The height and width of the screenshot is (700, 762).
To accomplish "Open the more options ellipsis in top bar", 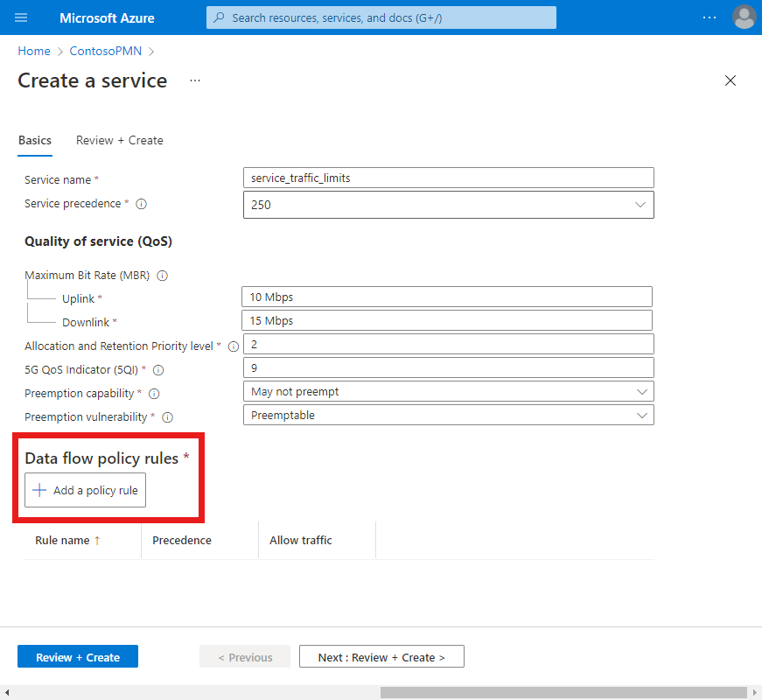I will [x=709, y=17].
